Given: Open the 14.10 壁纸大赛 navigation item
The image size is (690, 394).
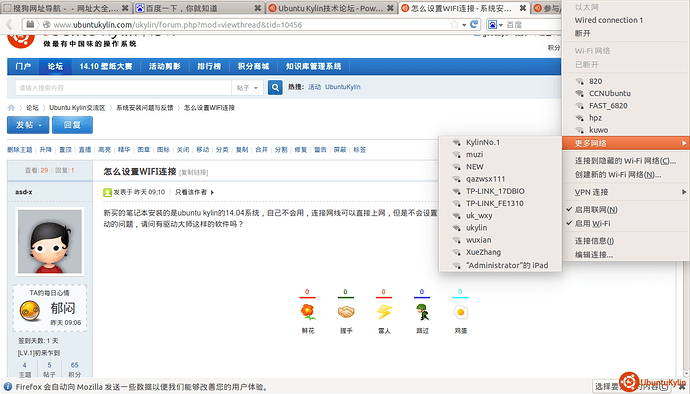Looking at the screenshot, I should point(106,66).
